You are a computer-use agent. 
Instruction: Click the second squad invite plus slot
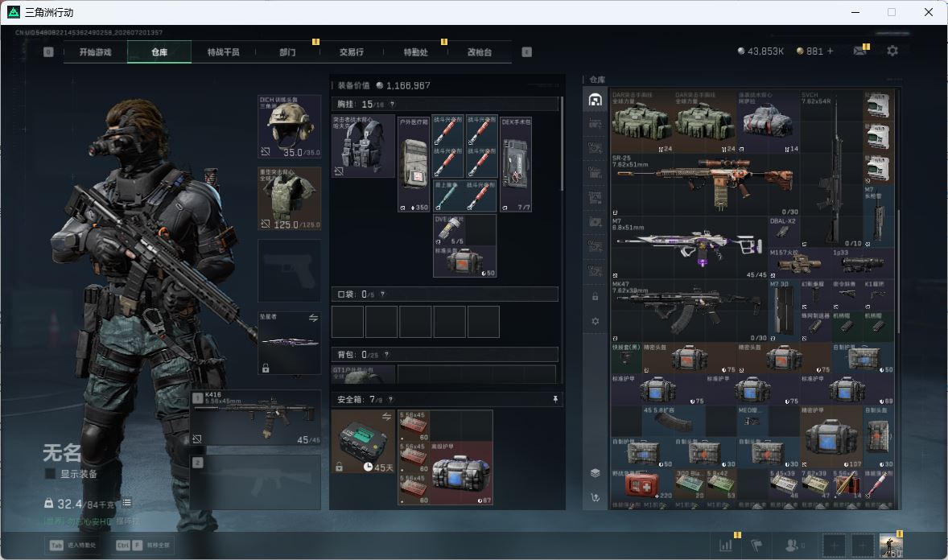tap(863, 545)
